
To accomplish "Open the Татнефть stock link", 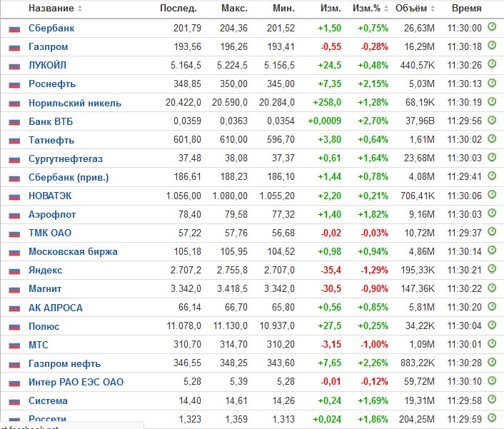I will tap(51, 140).
